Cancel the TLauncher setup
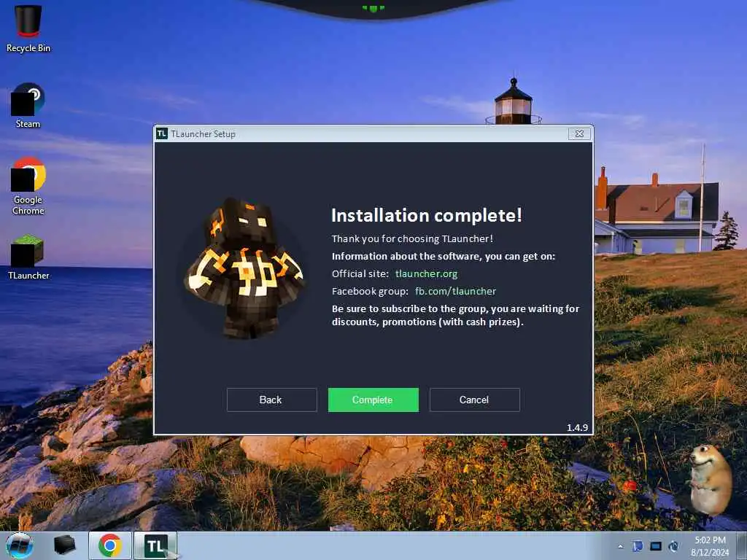 tap(474, 400)
